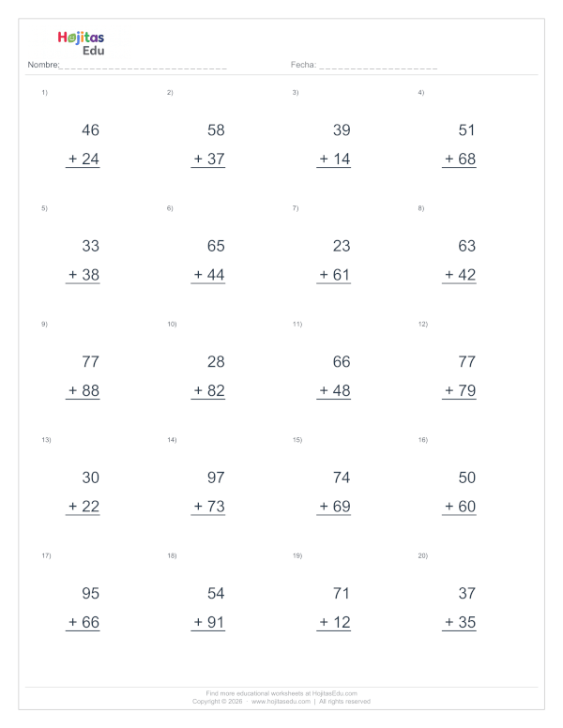Viewport: 563px width, 728px height.
Task: Click the HojitasEdu.com footer text
Action: point(334,693)
